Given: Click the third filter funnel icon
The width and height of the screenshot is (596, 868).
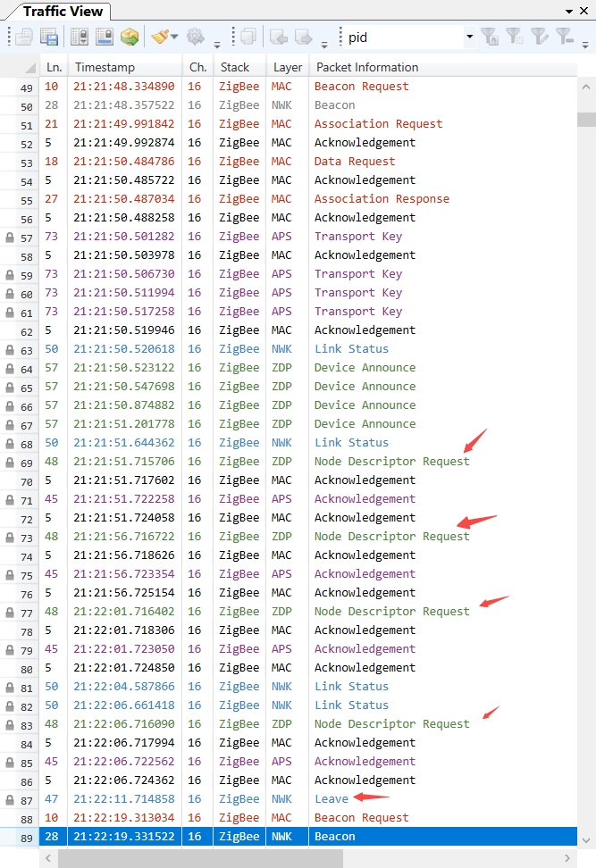Looking at the screenshot, I should [539, 38].
